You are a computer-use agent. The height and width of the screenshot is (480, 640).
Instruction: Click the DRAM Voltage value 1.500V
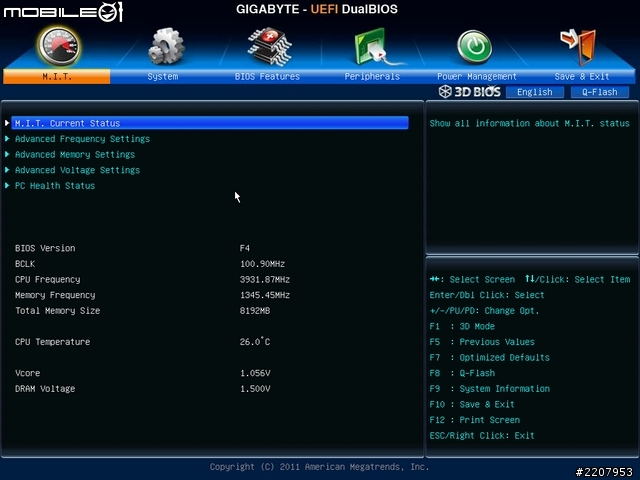pos(255,389)
